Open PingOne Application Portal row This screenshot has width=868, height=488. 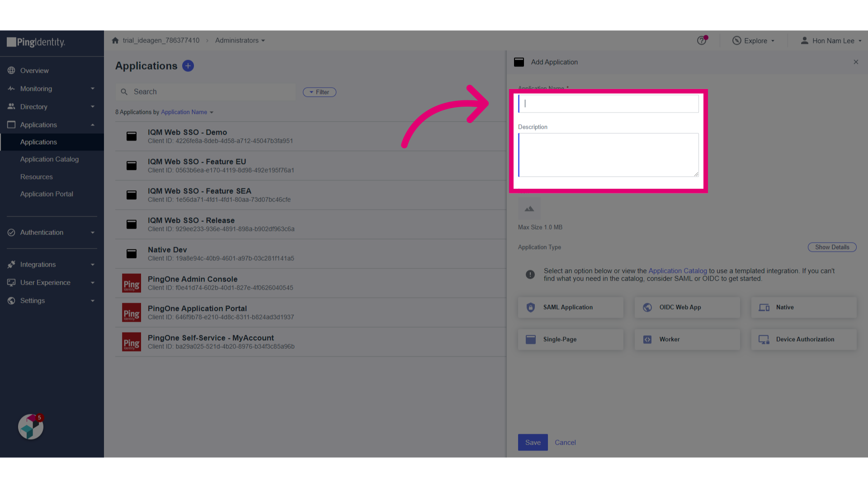coord(311,313)
